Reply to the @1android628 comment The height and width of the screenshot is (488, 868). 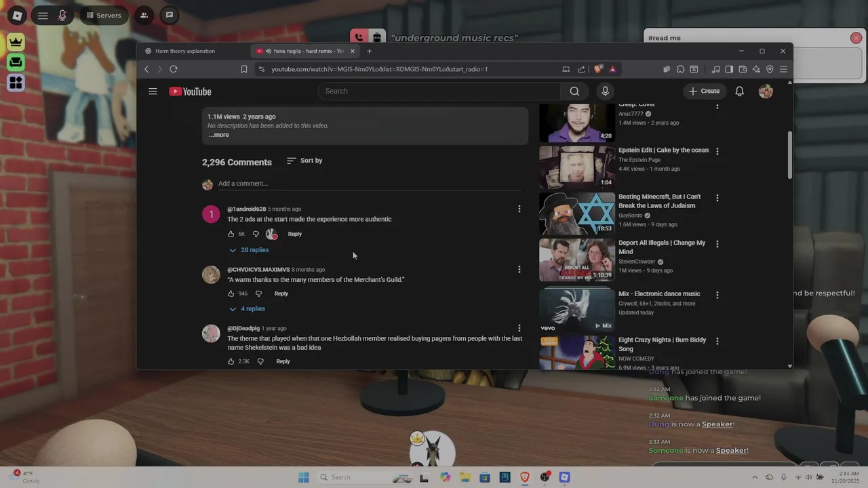(294, 234)
